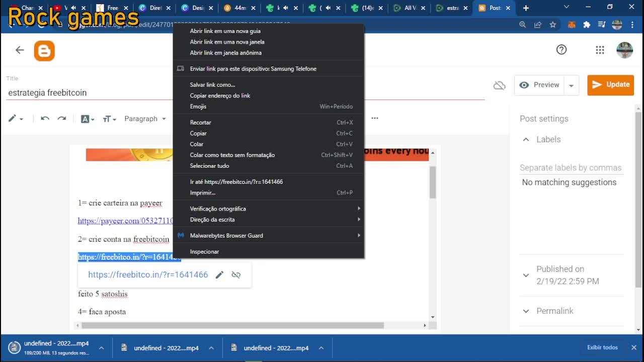This screenshot has width=644, height=362.
Task: Expand the 'Published on' section
Action: 526,275
